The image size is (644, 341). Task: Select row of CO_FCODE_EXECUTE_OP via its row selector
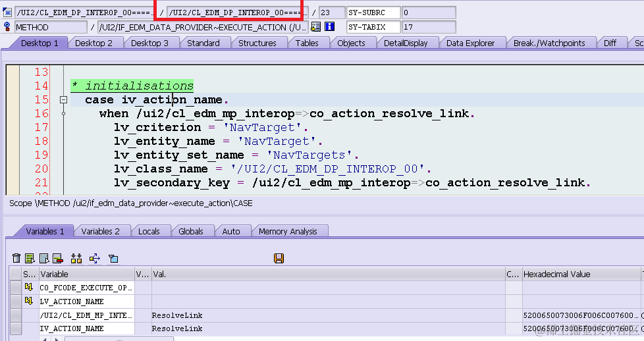pos(16,288)
